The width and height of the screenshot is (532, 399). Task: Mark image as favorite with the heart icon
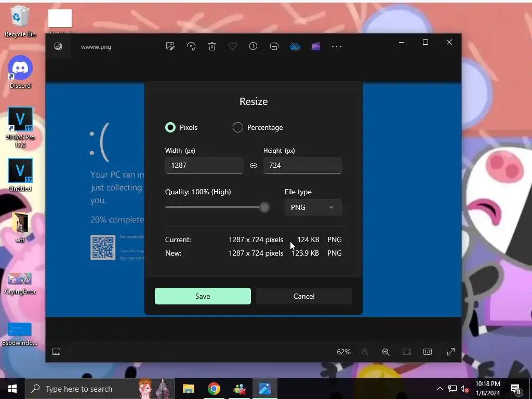click(x=233, y=46)
